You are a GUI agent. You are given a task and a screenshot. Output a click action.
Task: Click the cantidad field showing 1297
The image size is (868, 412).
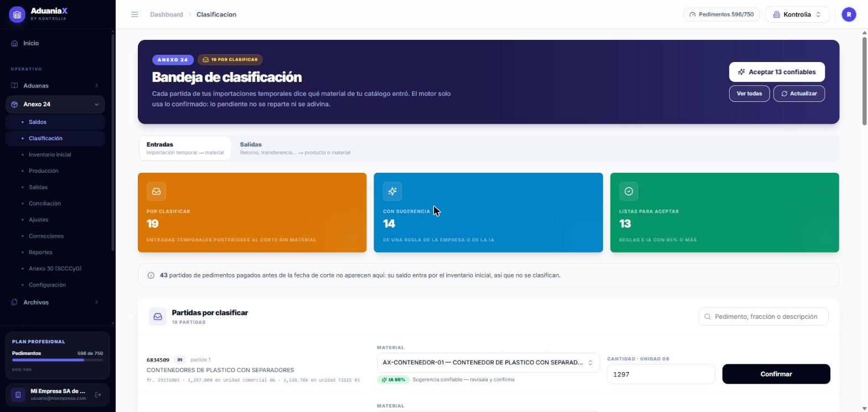pyautogui.click(x=660, y=374)
